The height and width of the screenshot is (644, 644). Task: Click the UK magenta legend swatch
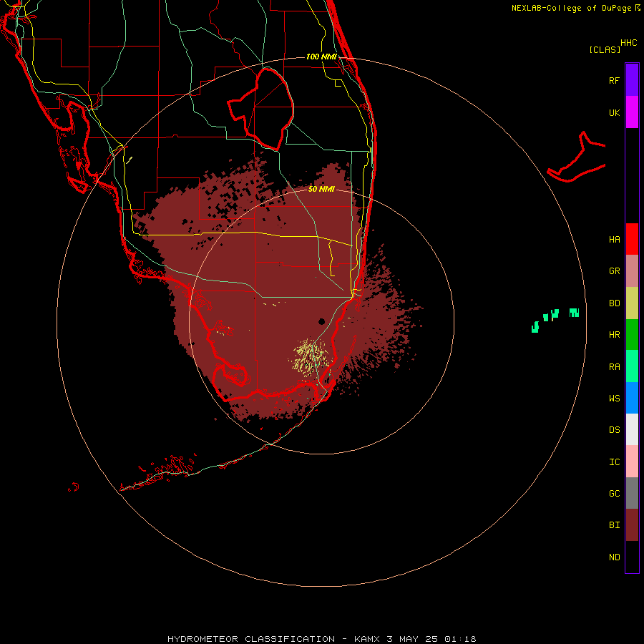(x=632, y=112)
